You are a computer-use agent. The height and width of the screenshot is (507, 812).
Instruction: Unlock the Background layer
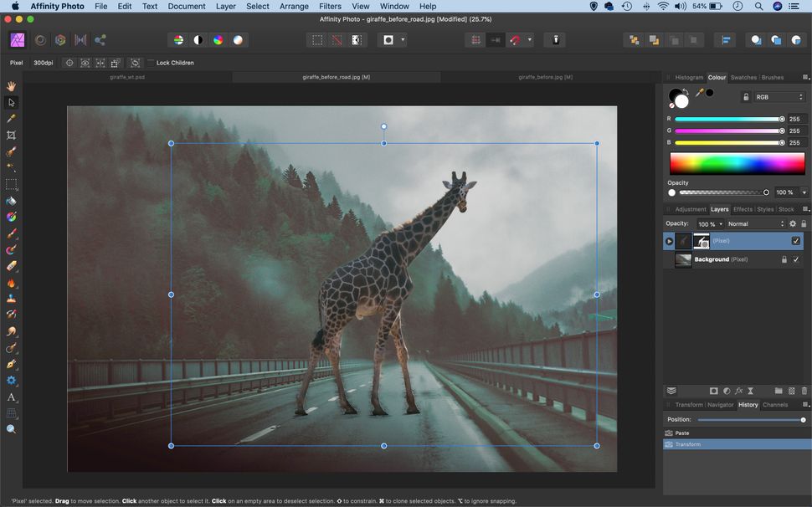click(x=784, y=259)
